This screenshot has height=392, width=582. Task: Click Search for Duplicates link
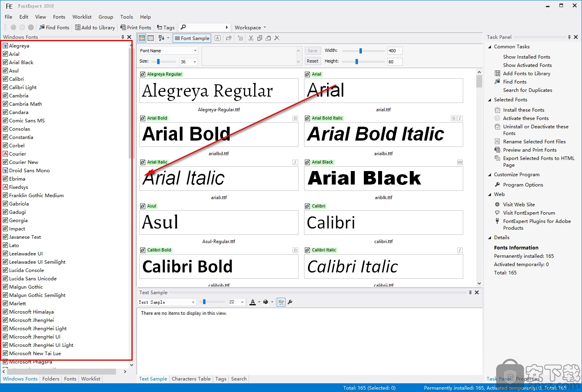pyautogui.click(x=528, y=90)
